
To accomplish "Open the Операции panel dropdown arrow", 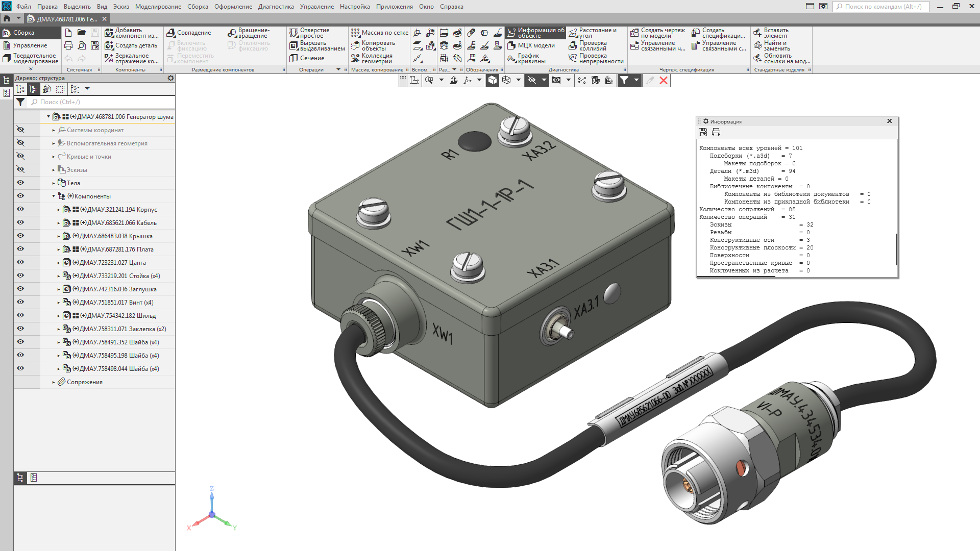I will [338, 69].
